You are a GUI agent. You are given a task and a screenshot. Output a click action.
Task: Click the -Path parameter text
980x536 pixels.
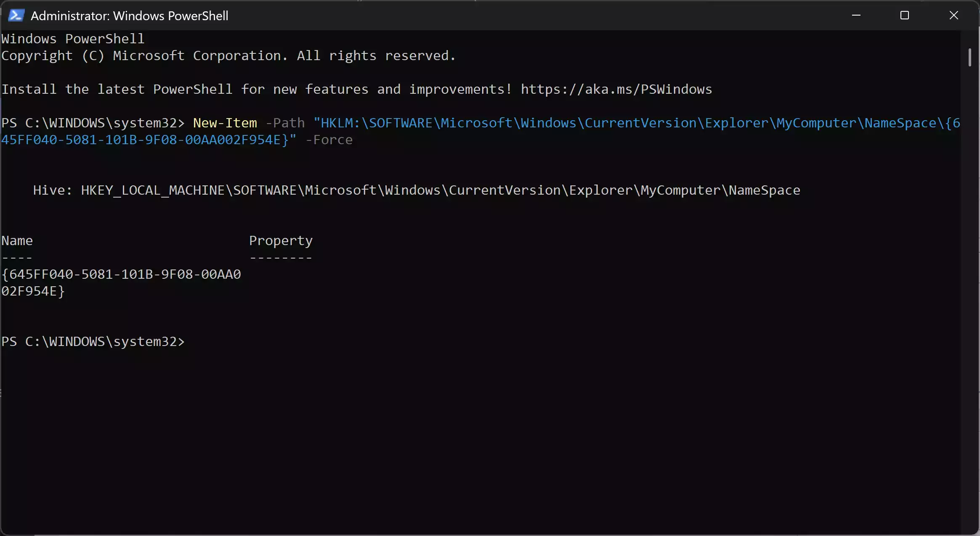284,123
